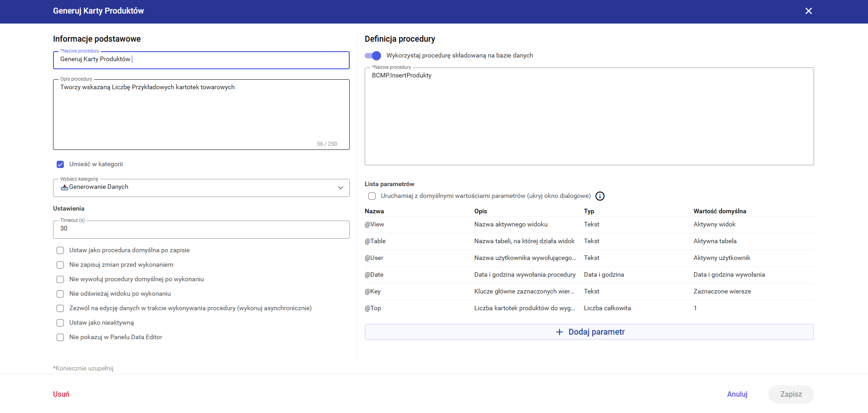Select the @Date parameter row
This screenshot has height=413, width=868.
[x=589, y=275]
